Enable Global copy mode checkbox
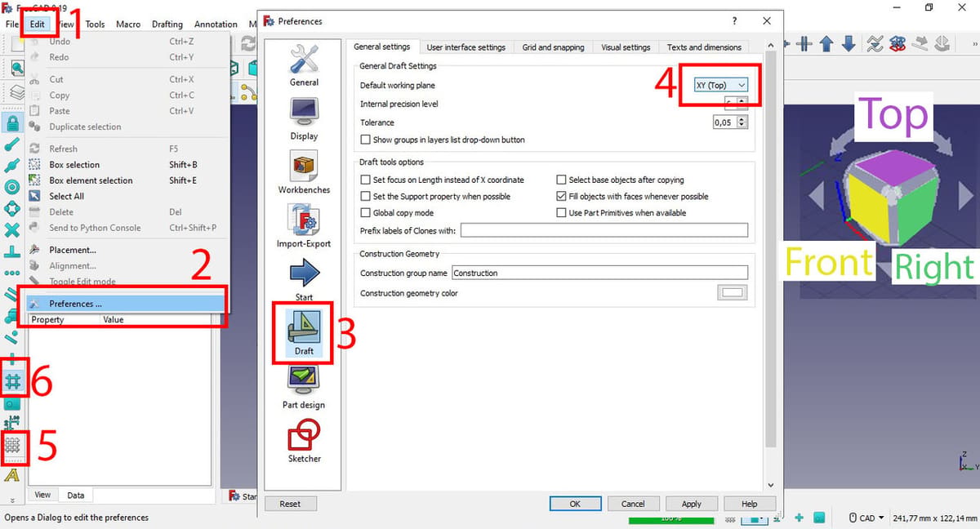The width and height of the screenshot is (980, 529). tap(366, 212)
